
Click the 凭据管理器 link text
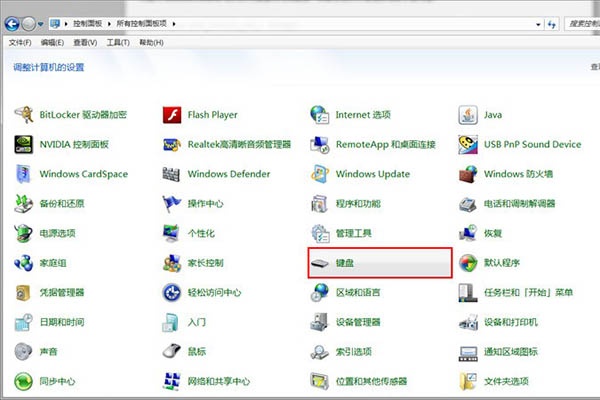point(62,292)
